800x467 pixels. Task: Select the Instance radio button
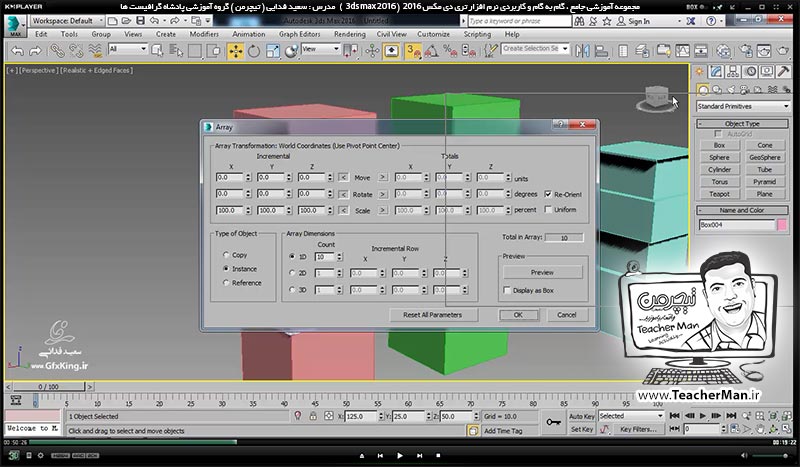point(226,268)
